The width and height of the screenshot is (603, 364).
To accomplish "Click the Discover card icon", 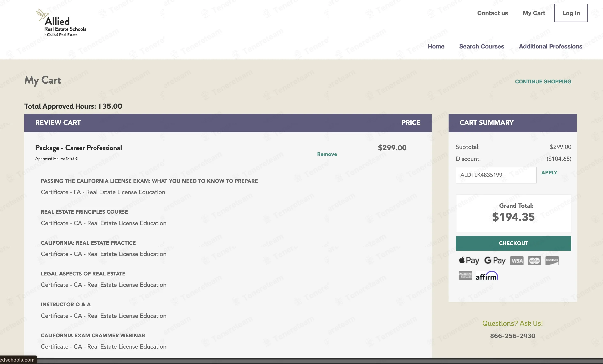I will tap(552, 260).
